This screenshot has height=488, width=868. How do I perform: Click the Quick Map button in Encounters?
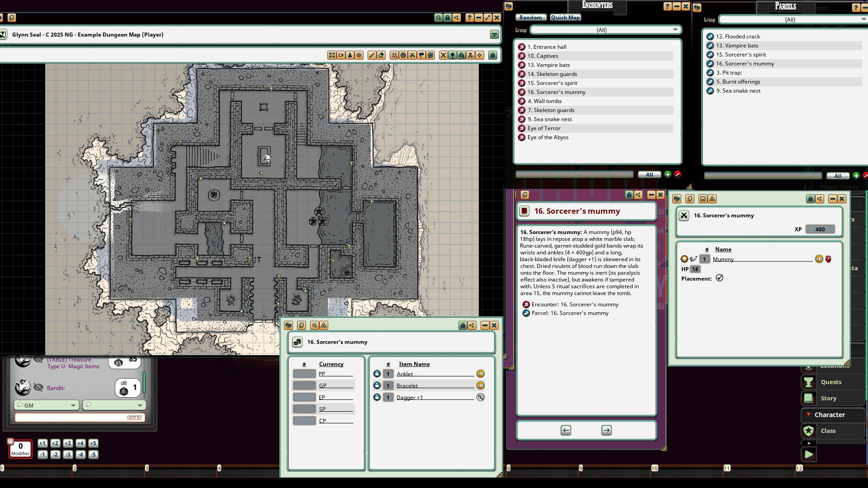pyautogui.click(x=565, y=17)
